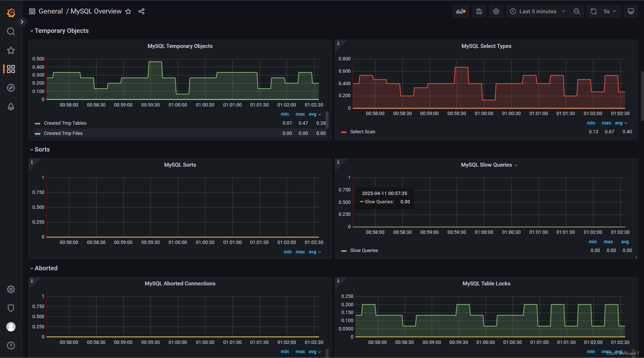Click the Save dashboard icon
This screenshot has width=644, height=358.
click(x=479, y=11)
